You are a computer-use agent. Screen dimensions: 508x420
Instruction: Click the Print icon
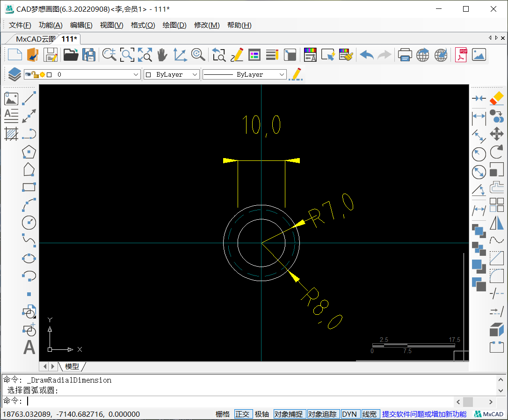click(405, 54)
